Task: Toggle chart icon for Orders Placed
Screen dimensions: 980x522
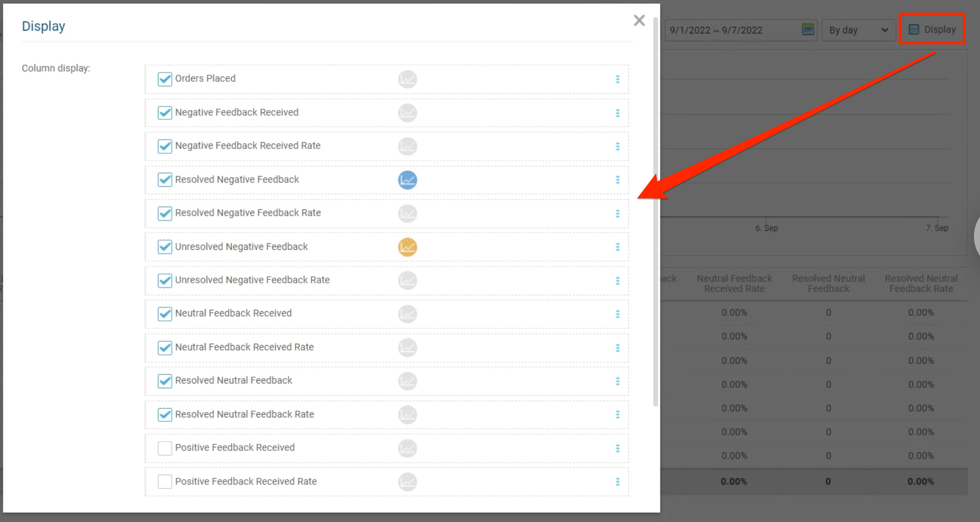Action: click(407, 79)
